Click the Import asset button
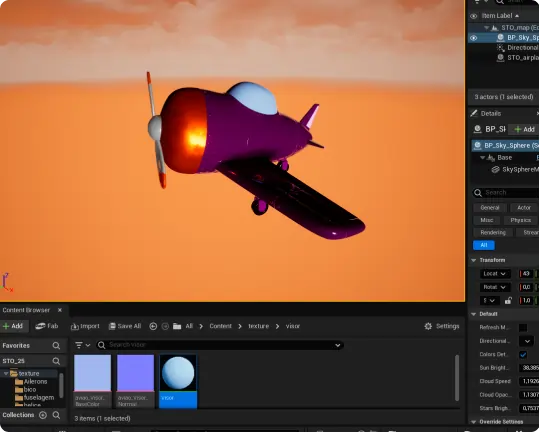The height and width of the screenshot is (432, 540). click(85, 326)
